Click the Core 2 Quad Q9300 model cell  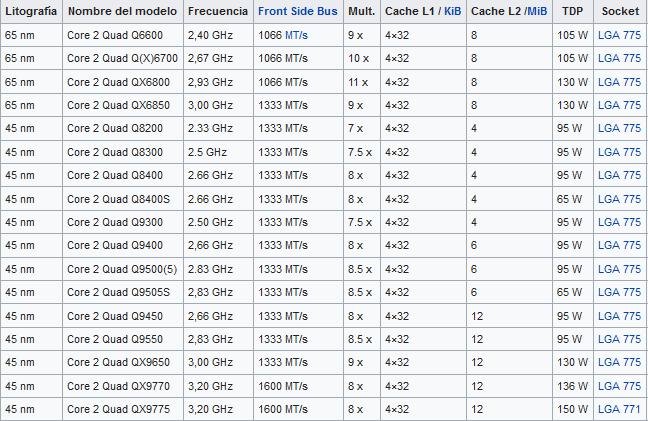pos(123,222)
